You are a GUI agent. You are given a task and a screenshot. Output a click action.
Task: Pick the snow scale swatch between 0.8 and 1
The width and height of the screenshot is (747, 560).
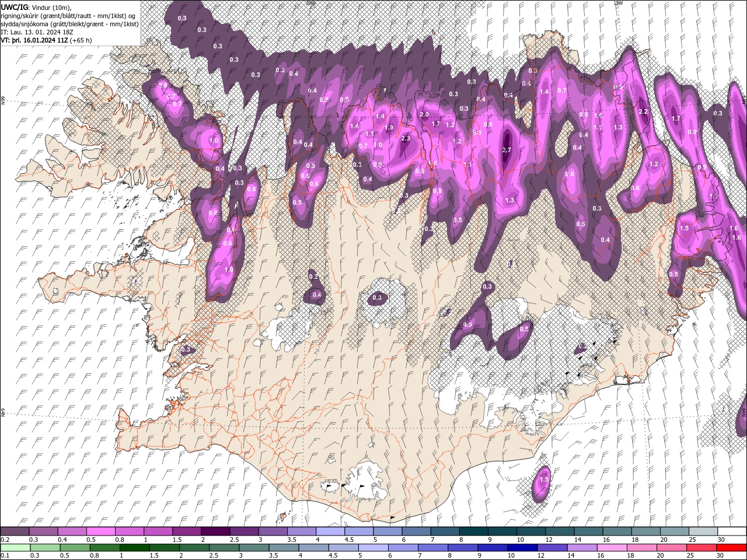[130, 531]
